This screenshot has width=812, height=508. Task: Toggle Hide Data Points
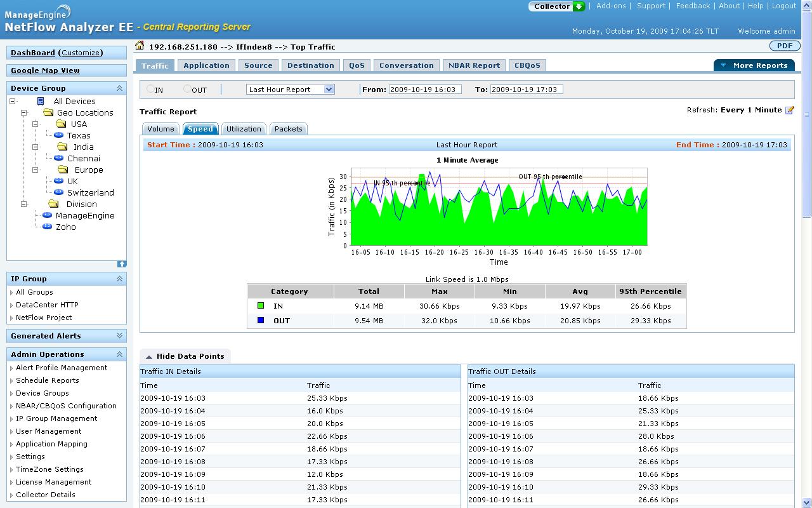184,356
